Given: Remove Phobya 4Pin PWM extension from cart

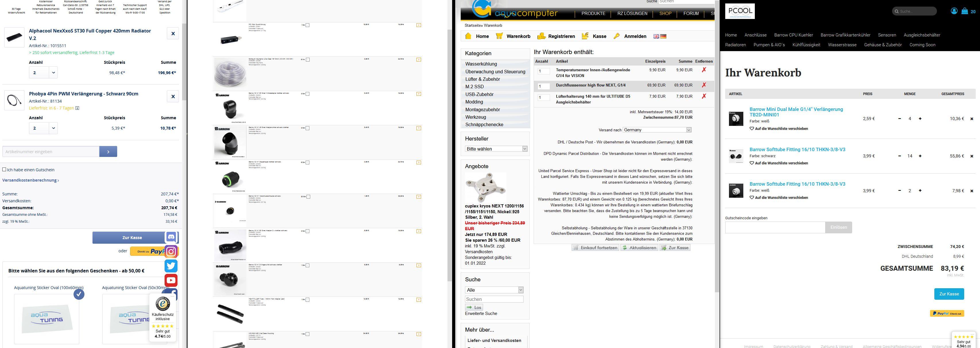Looking at the screenshot, I should (173, 96).
